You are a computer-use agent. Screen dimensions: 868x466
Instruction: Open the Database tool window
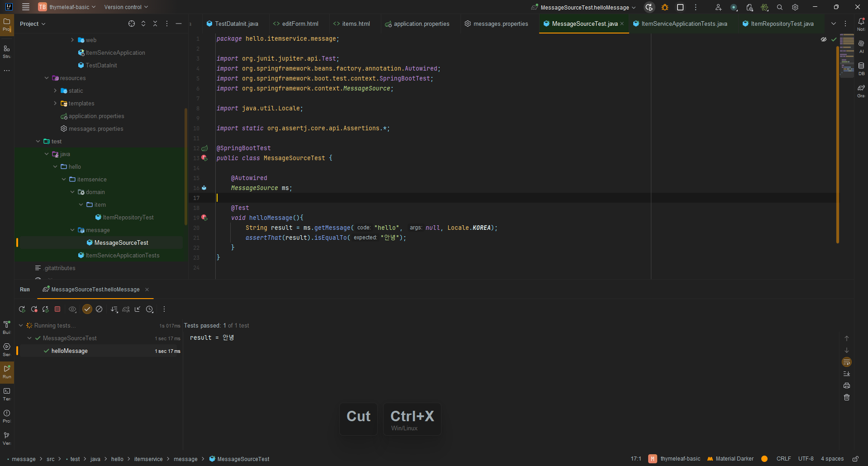pos(861,68)
